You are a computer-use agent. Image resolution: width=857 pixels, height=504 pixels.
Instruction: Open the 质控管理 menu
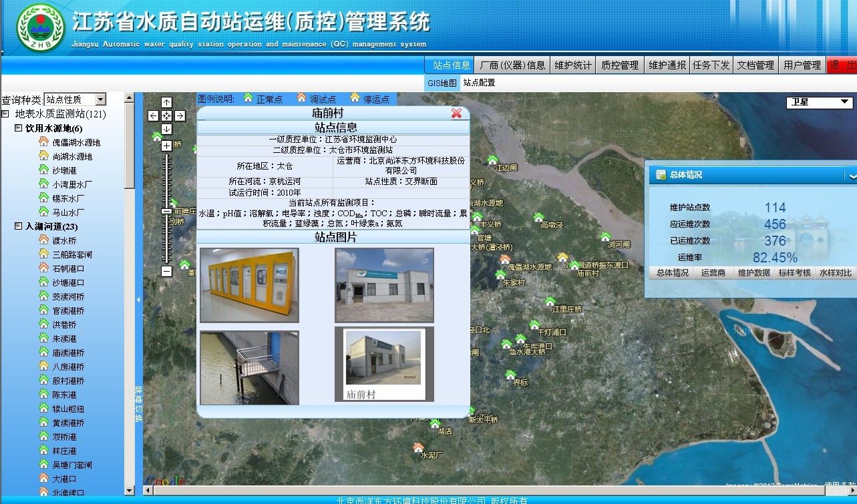(619, 65)
